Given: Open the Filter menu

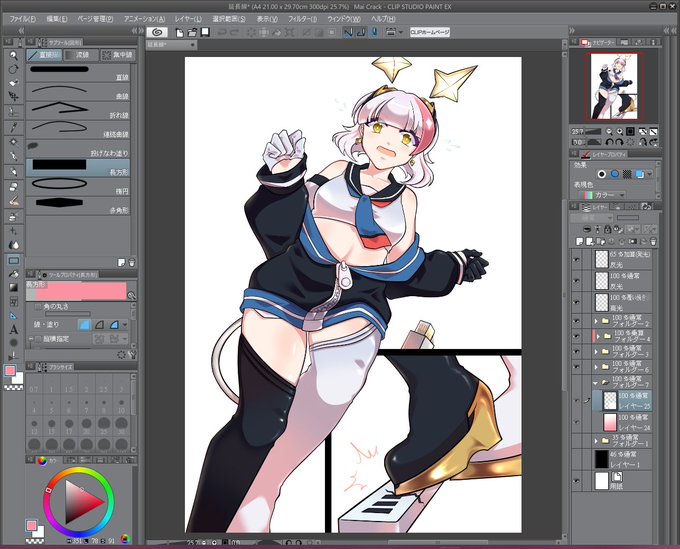Looking at the screenshot, I should tap(302, 19).
